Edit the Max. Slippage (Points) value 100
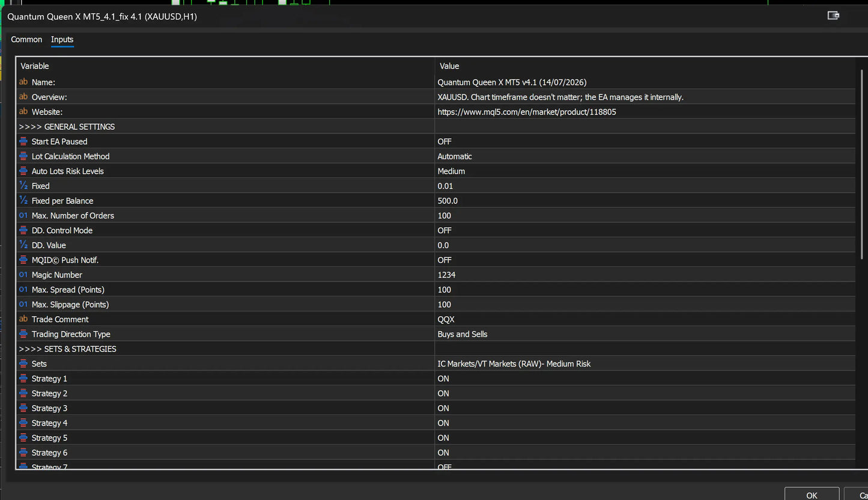This screenshot has height=500, width=868. pyautogui.click(x=645, y=304)
